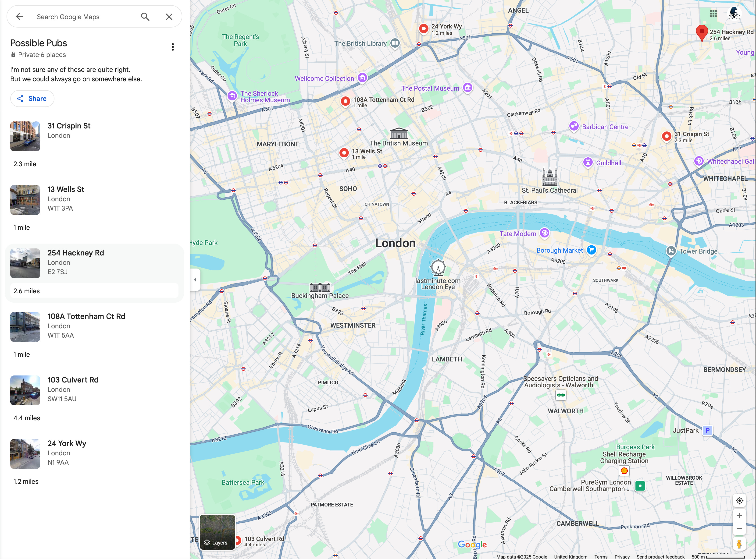
Task: Click the Sherlock Holmes Museum icon
Action: click(x=232, y=96)
